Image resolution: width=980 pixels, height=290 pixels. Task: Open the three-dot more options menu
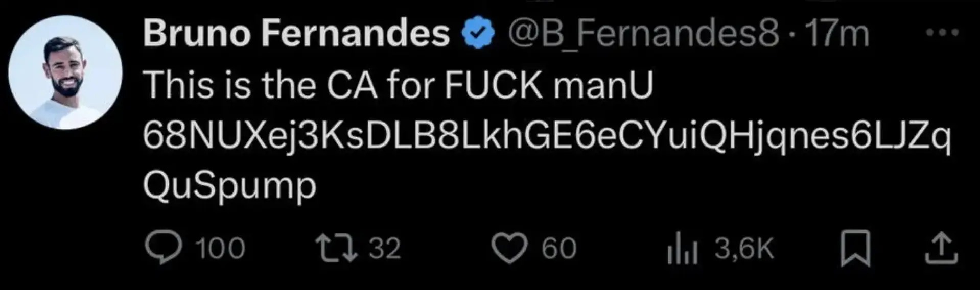[943, 33]
